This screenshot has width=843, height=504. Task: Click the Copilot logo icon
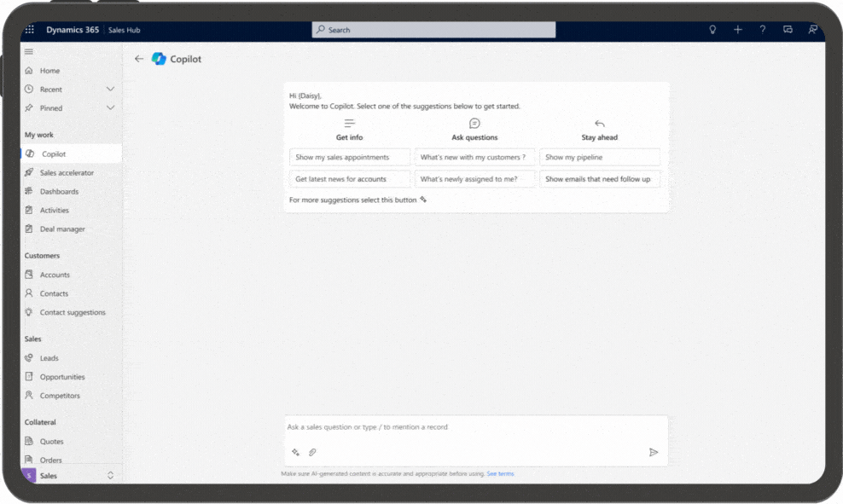pos(159,59)
